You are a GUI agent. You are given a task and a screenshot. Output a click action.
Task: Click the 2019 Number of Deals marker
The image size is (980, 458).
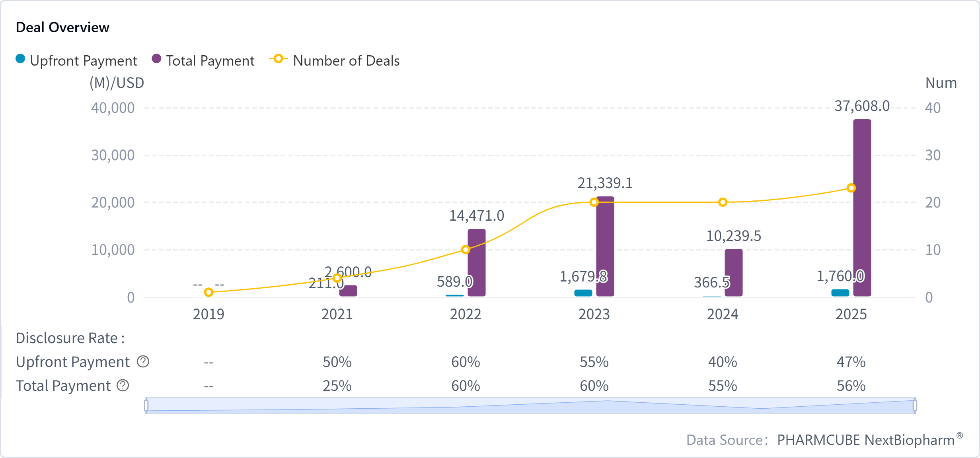point(208,293)
